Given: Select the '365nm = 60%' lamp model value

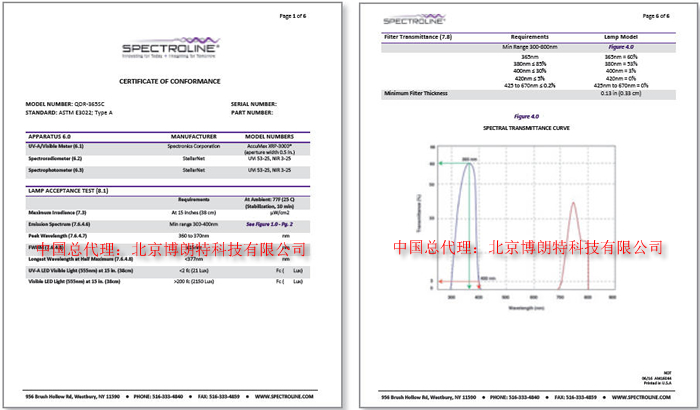Looking at the screenshot, I should click(621, 57).
